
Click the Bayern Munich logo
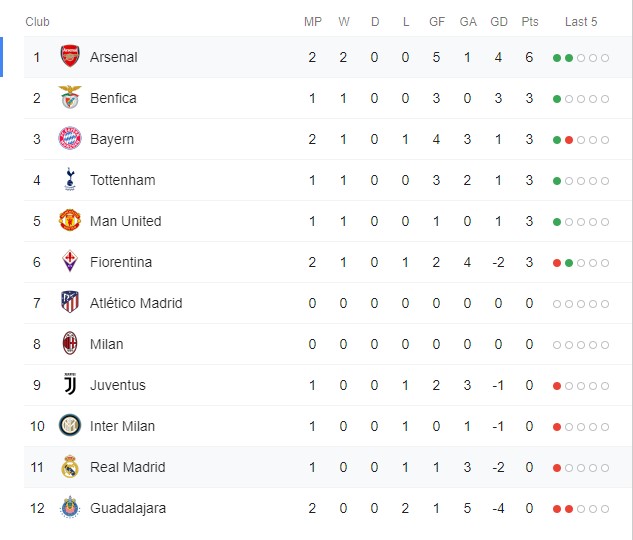[70, 138]
